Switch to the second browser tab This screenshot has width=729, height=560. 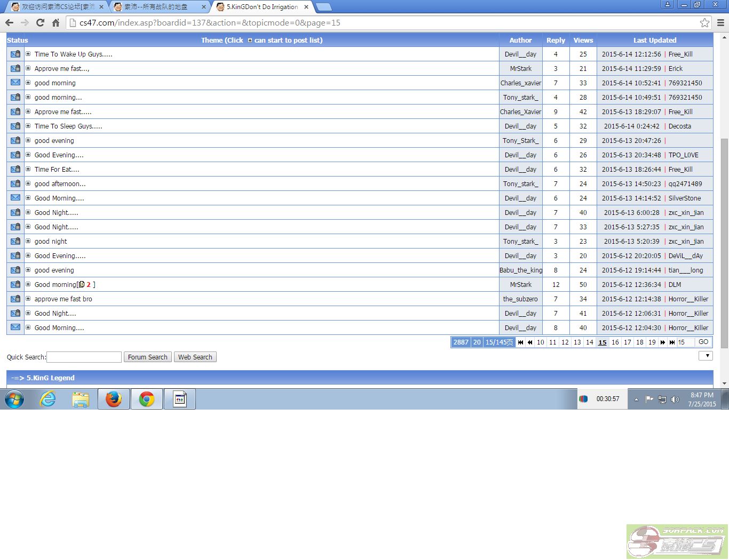(x=159, y=7)
